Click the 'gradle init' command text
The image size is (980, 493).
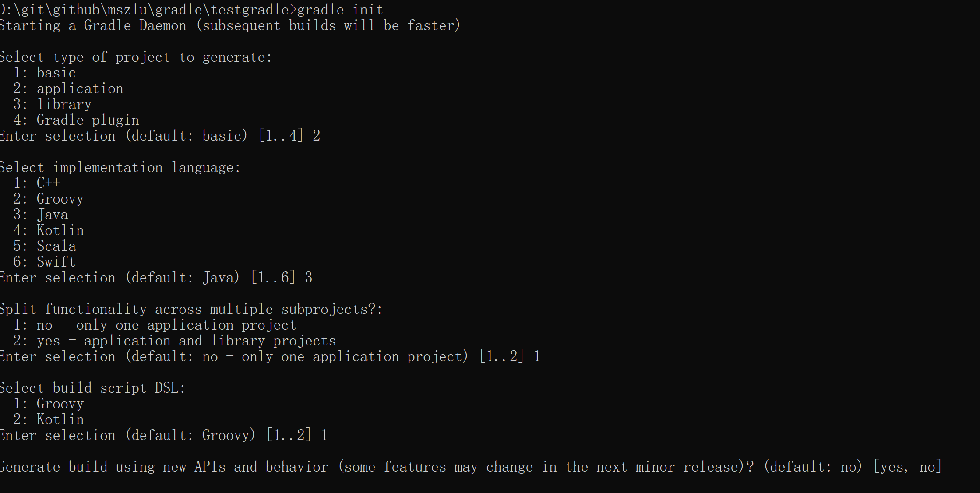coord(340,10)
